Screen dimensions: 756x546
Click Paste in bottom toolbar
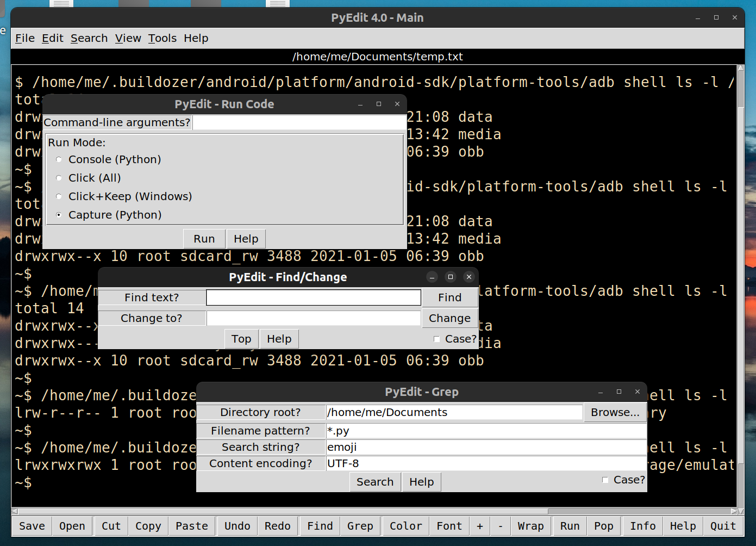(x=192, y=526)
